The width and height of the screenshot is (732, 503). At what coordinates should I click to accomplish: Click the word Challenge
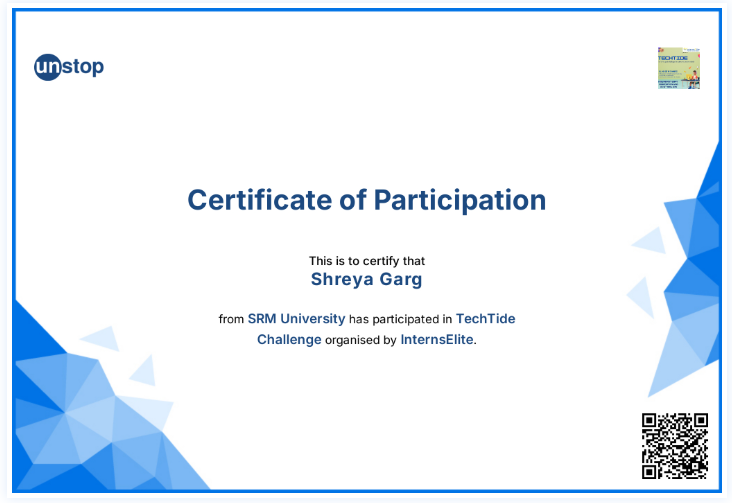(x=289, y=340)
